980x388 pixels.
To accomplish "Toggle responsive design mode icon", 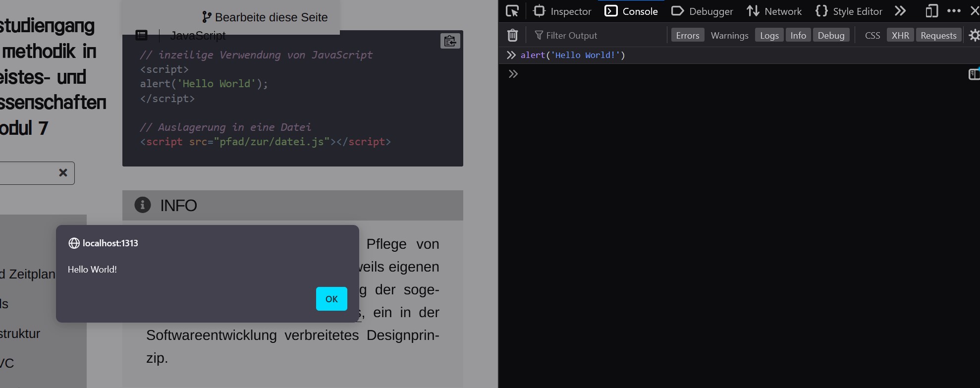I will pos(932,11).
